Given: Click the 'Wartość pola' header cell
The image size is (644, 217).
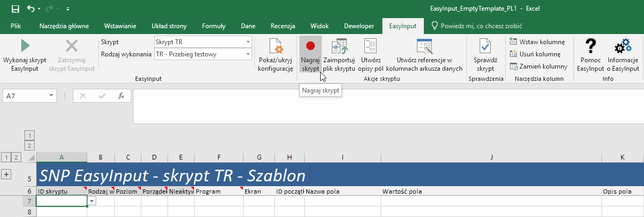Looking at the screenshot, I should [491, 191].
